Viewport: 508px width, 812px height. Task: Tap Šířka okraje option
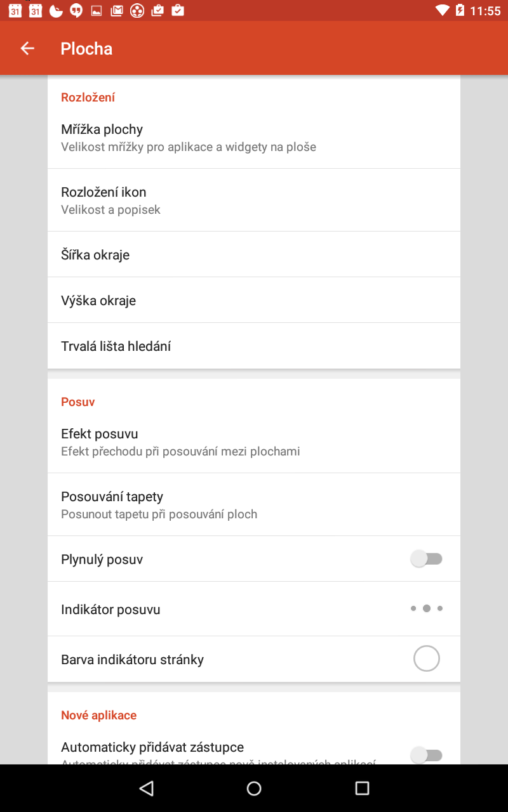[254, 254]
